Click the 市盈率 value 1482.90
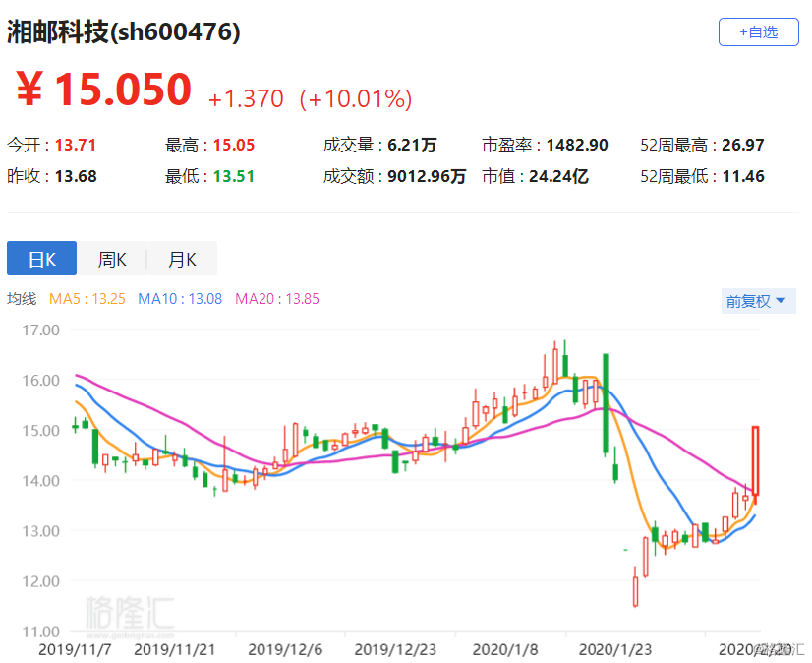The width and height of the screenshot is (812, 663). [577, 145]
